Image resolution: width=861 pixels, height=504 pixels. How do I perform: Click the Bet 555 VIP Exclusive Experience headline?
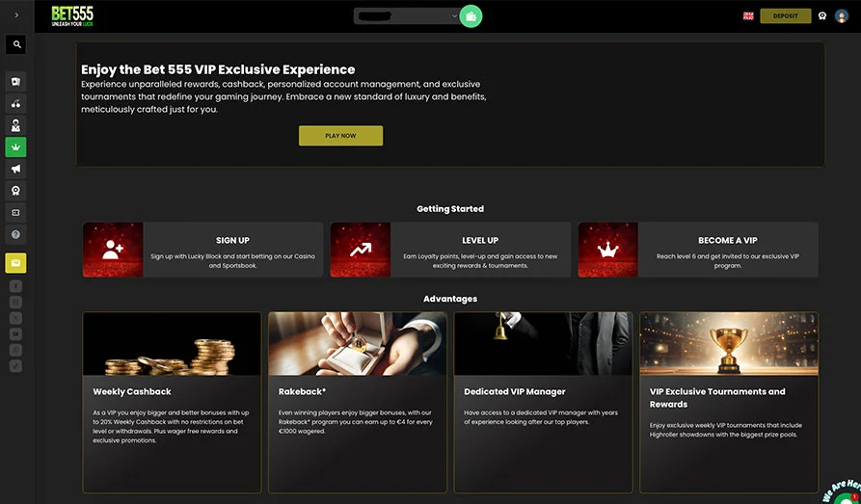218,69
